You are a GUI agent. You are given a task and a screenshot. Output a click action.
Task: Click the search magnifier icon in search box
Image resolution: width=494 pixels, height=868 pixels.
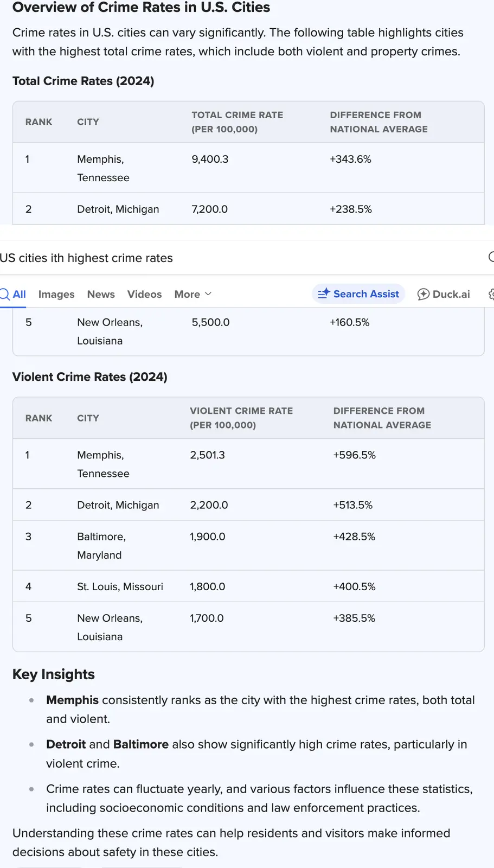click(491, 257)
